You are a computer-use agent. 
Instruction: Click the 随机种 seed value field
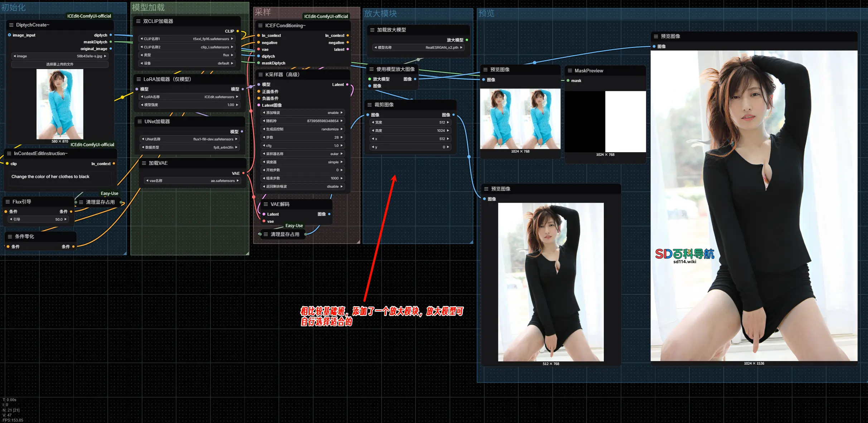(303, 121)
